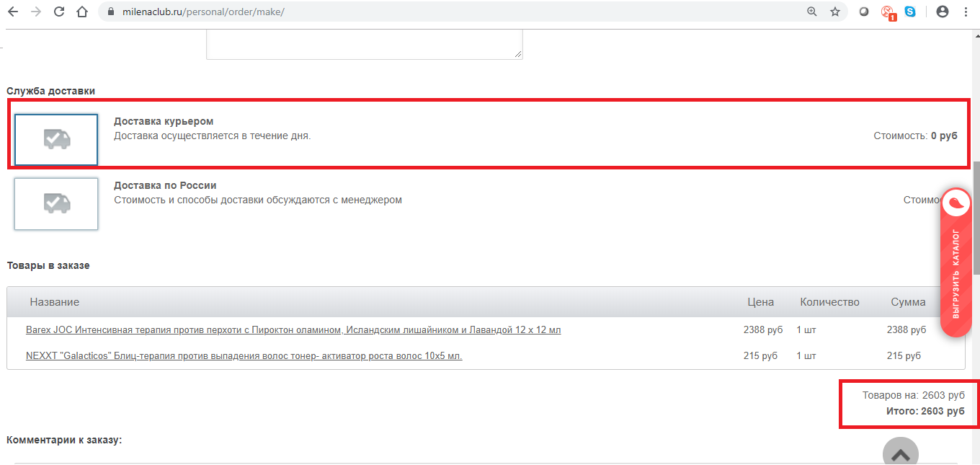This screenshot has width=980, height=465.
Task: View site security lock info
Action: pyautogui.click(x=111, y=12)
